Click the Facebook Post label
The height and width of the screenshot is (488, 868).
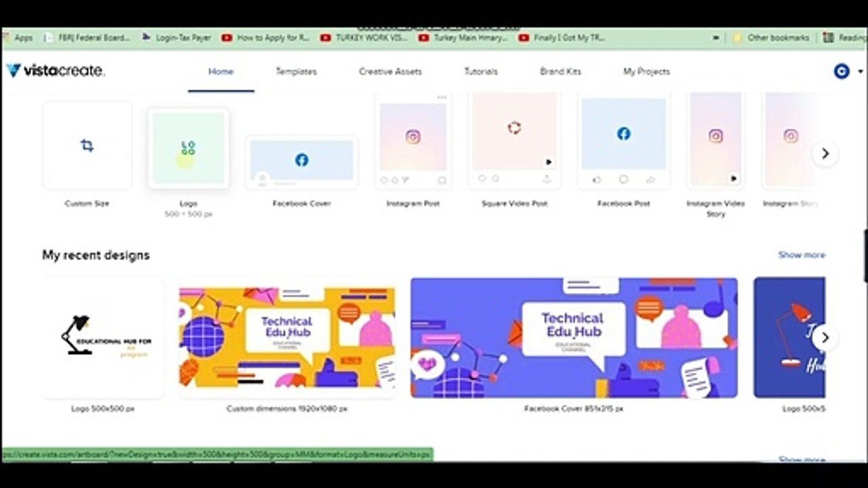pos(624,203)
